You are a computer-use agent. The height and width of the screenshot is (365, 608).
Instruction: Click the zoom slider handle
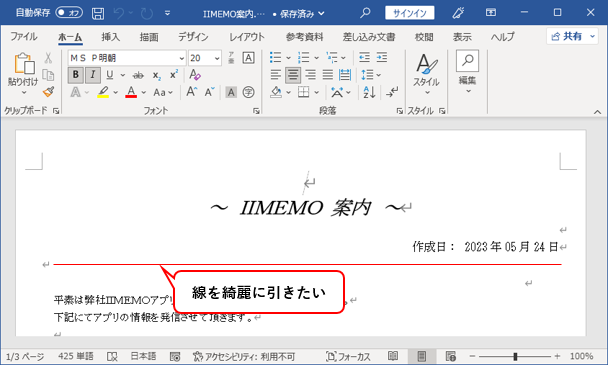tap(515, 356)
